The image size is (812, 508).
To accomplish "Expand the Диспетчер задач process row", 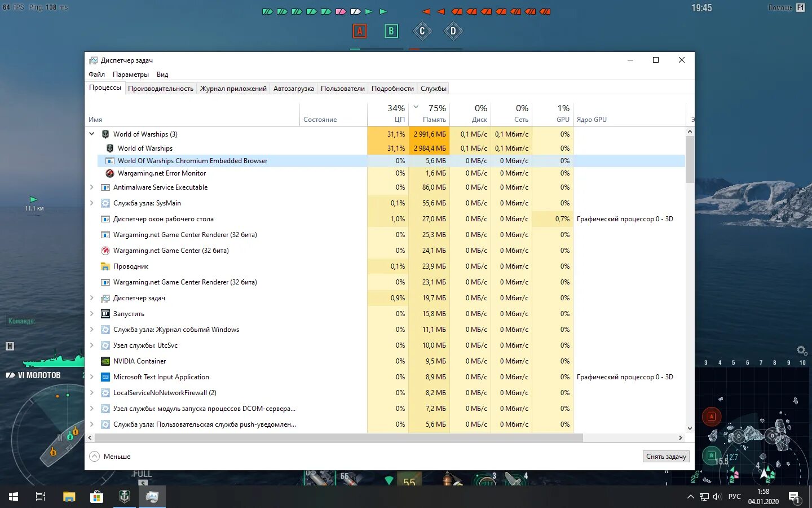I will (92, 298).
